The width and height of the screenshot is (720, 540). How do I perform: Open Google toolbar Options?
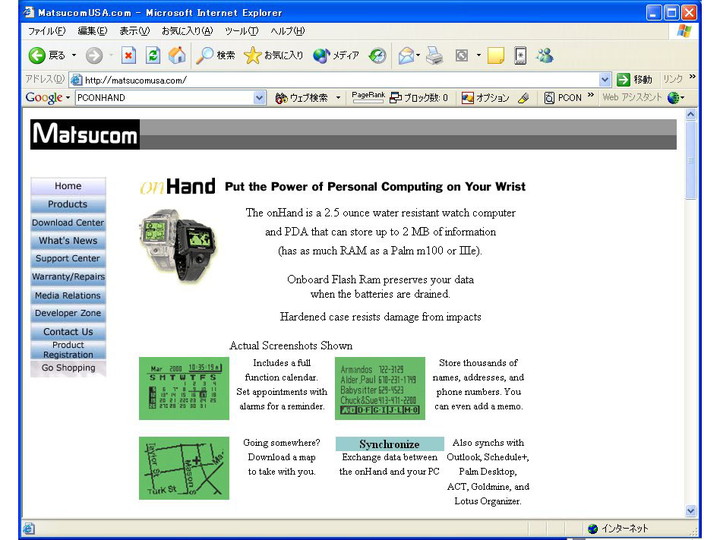tap(485, 98)
